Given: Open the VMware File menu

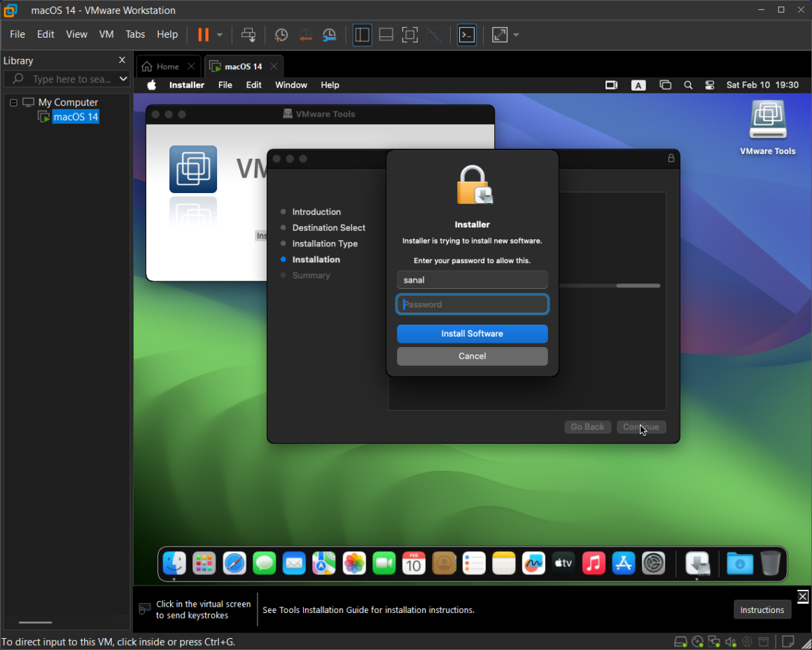Looking at the screenshot, I should click(17, 34).
